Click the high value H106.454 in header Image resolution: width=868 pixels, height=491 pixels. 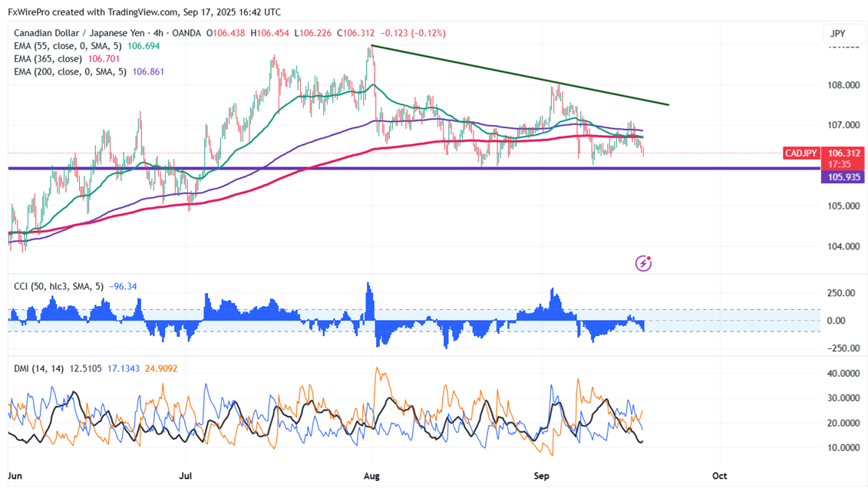tap(269, 33)
